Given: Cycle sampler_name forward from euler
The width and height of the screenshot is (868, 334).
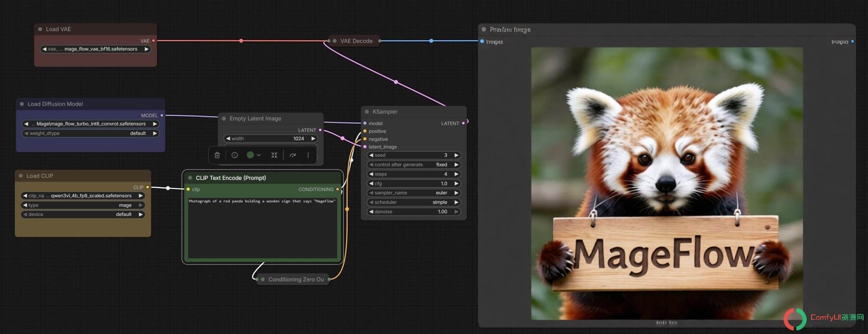Looking at the screenshot, I should coord(456,193).
